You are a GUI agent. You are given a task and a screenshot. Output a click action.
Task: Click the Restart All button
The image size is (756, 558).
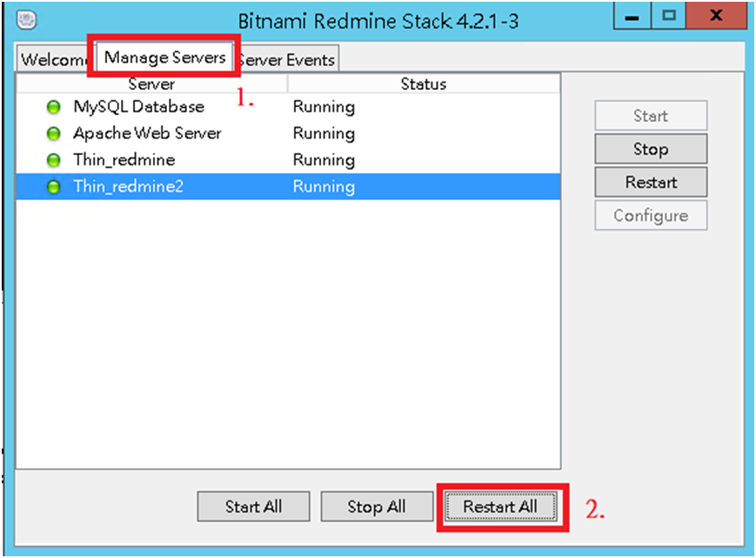tap(500, 507)
